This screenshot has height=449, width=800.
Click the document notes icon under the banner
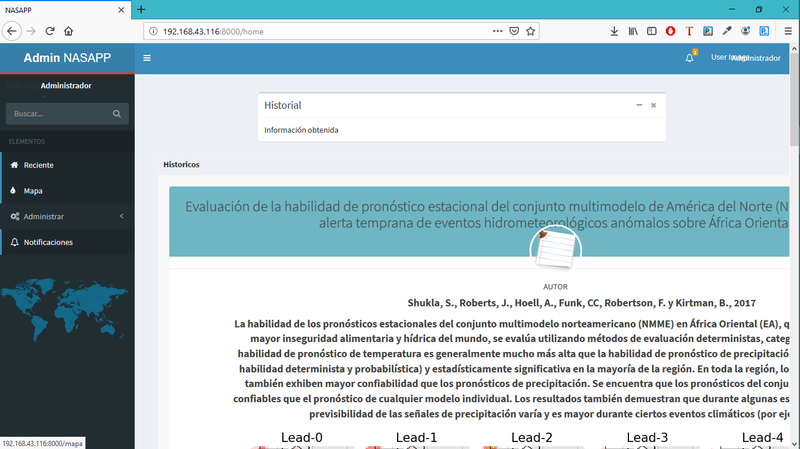point(554,249)
